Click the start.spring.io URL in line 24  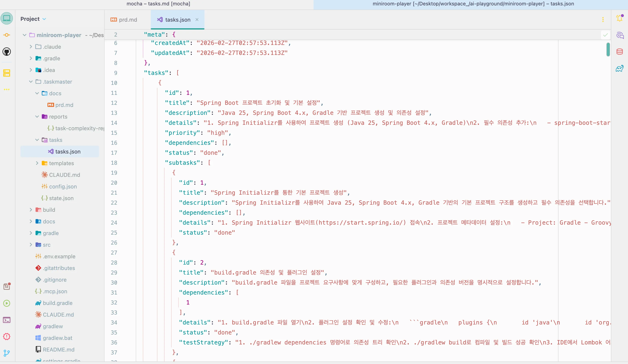coord(361,223)
